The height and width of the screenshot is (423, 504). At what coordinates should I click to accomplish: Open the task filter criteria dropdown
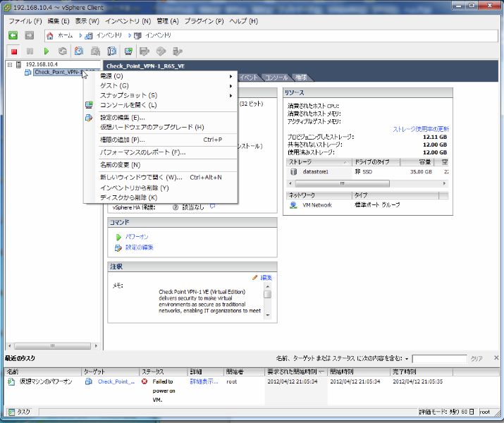(407, 359)
